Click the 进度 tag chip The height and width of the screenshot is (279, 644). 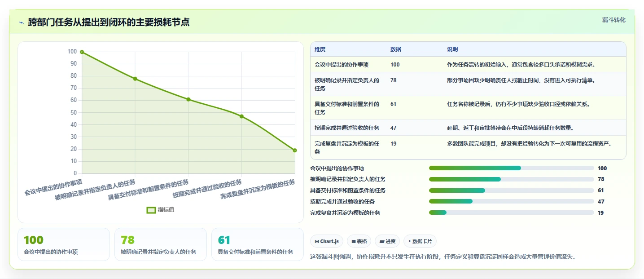point(387,241)
